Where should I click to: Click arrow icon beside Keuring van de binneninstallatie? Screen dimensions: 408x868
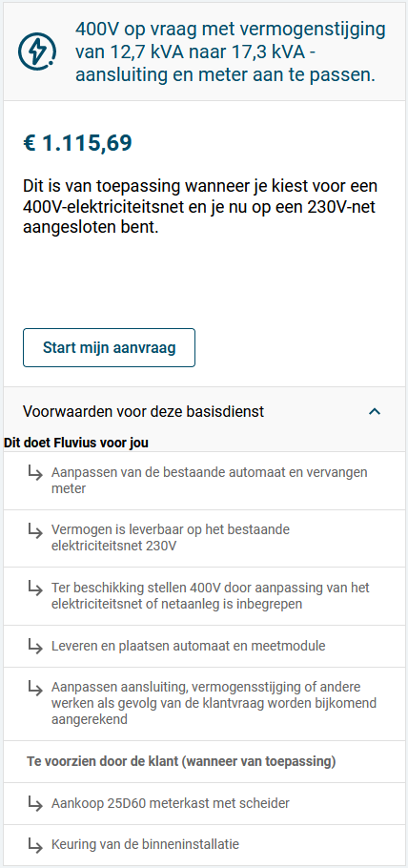point(35,845)
